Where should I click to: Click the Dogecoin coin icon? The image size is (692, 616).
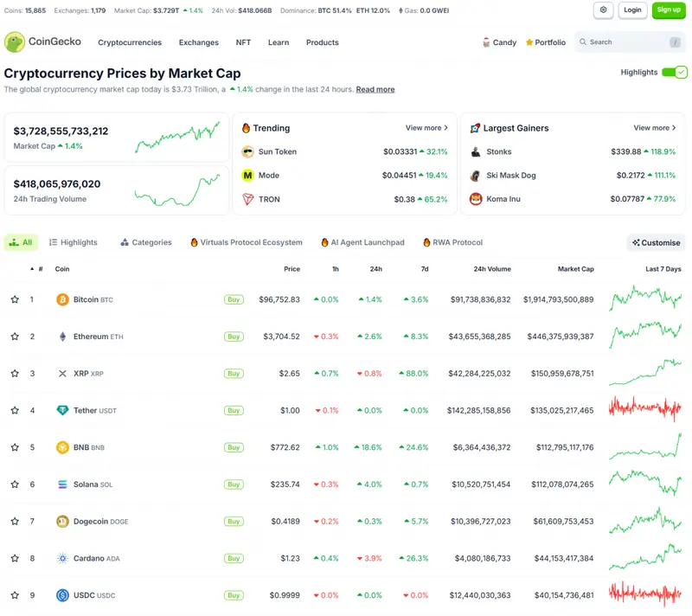(x=62, y=522)
